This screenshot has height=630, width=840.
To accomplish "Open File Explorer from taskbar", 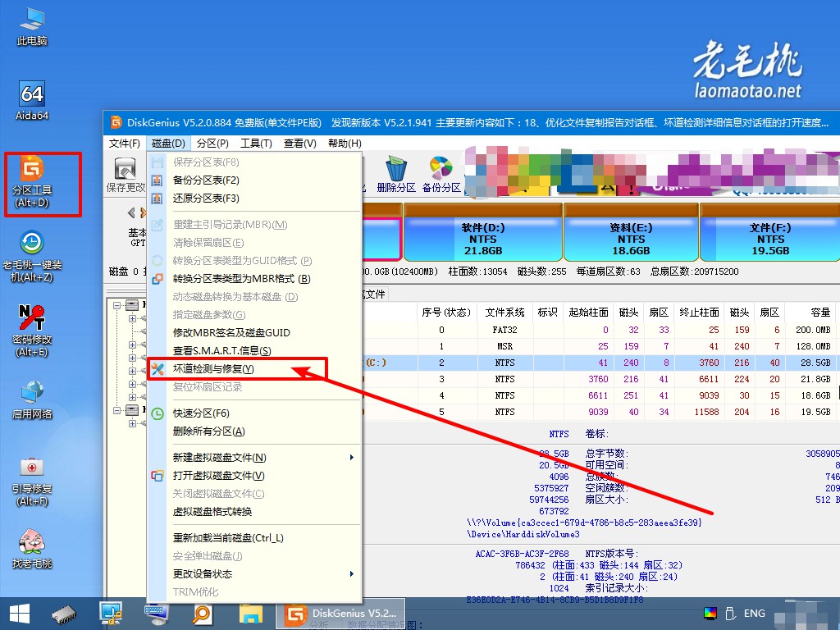I will pyautogui.click(x=250, y=614).
